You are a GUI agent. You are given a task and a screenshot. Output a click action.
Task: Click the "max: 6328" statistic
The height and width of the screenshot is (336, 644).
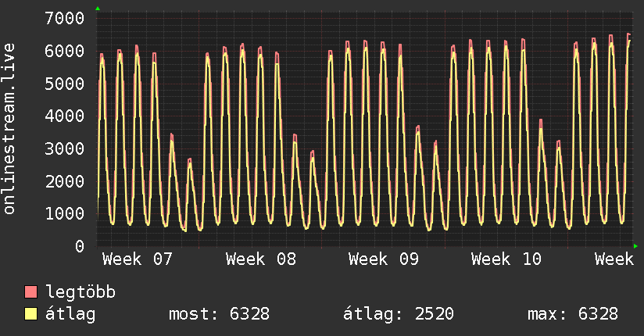[x=573, y=314]
